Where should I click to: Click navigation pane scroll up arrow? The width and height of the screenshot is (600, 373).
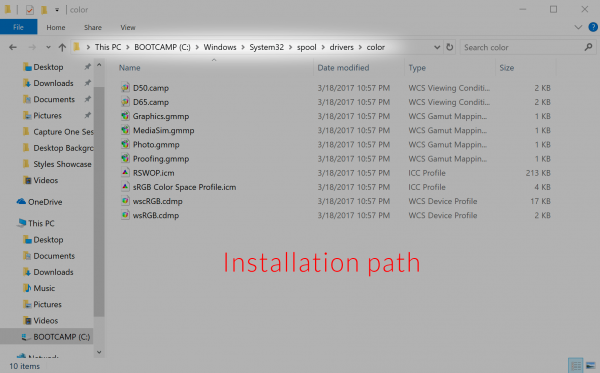coord(99,65)
